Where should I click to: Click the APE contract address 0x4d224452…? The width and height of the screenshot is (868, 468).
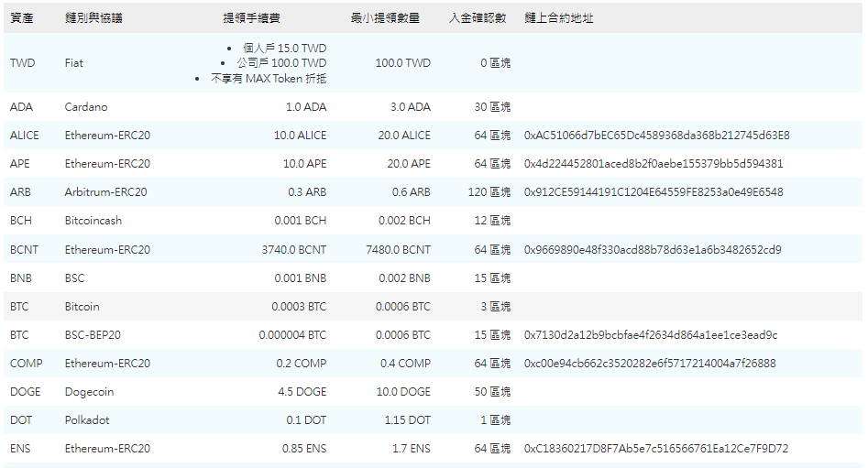(654, 164)
